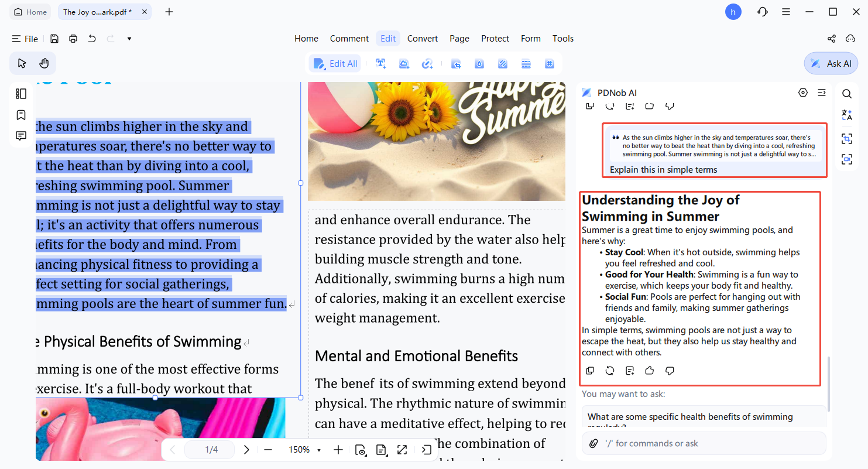Expand the quick access toolbar dropdown arrow
868x469 pixels.
point(129,39)
